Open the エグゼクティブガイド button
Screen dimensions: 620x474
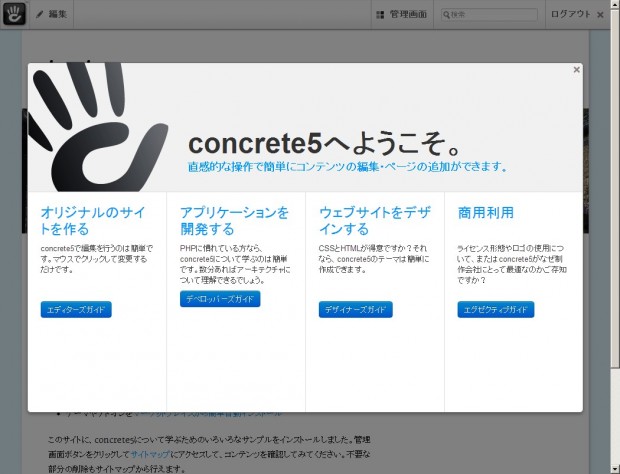(496, 310)
